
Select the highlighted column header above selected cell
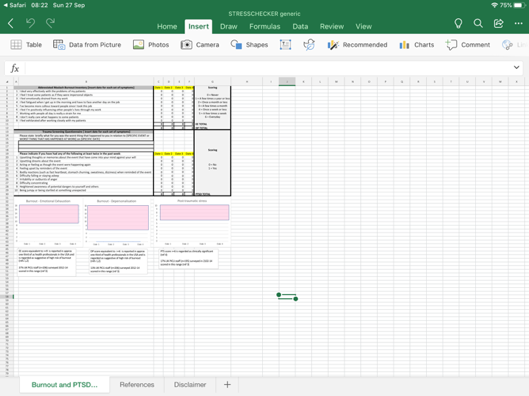point(287,82)
